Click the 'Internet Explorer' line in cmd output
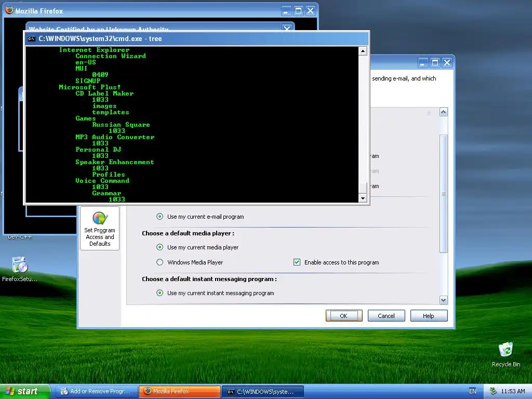Image resolution: width=532 pixels, height=399 pixels. pyautogui.click(x=94, y=50)
